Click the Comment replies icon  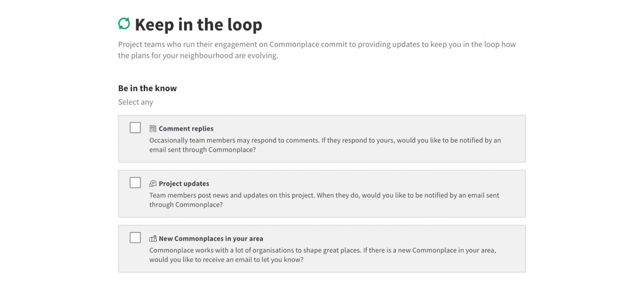[x=153, y=129]
